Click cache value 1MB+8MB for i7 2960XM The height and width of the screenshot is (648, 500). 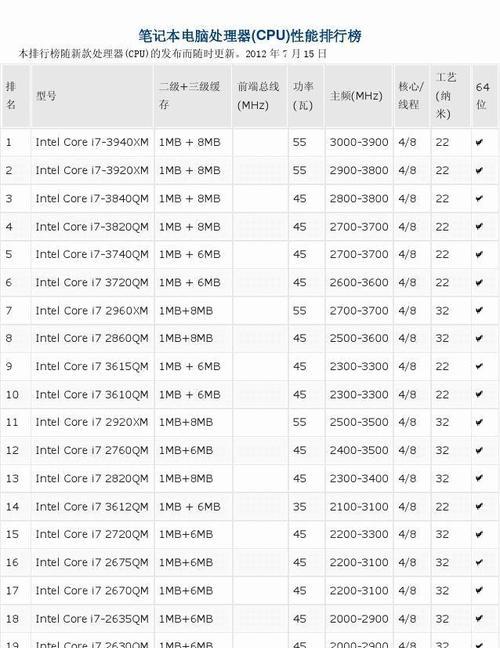point(186,311)
